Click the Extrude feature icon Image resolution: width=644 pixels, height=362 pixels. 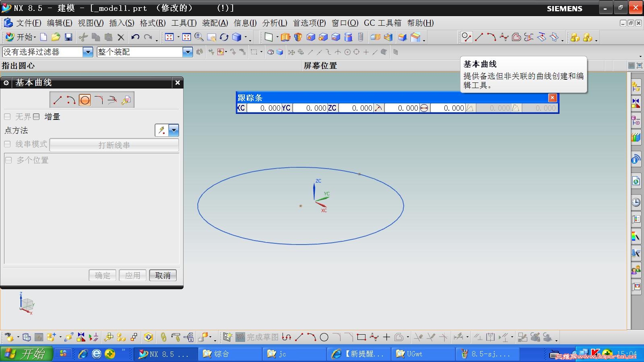(285, 37)
